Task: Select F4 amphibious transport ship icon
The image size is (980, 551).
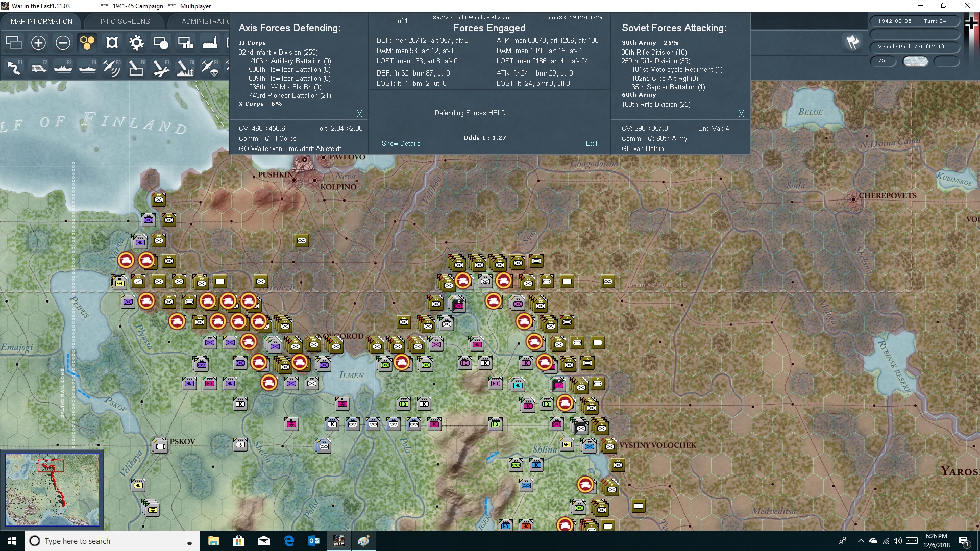Action: point(87,68)
